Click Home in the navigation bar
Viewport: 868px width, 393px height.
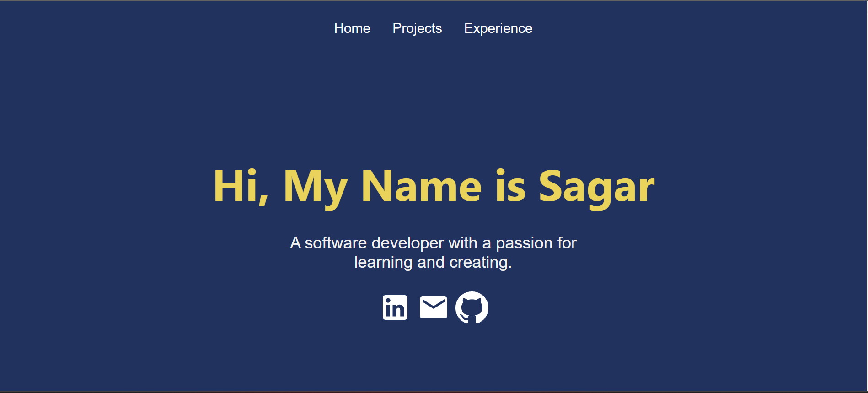352,28
